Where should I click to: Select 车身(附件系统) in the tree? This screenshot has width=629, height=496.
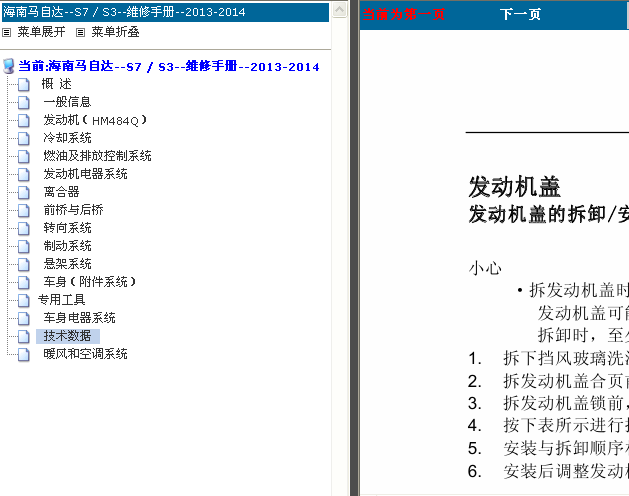(89, 282)
